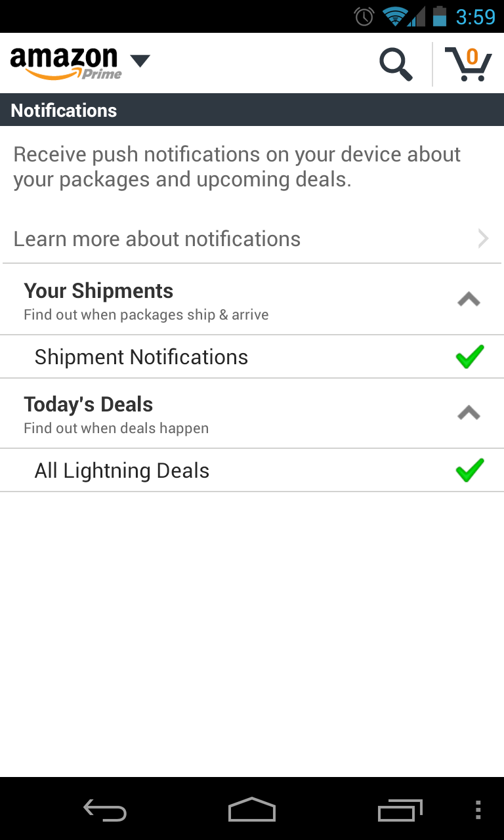Screen dimensions: 504x840
Task: Toggle the All Lightning Deals checkmark
Action: click(470, 471)
